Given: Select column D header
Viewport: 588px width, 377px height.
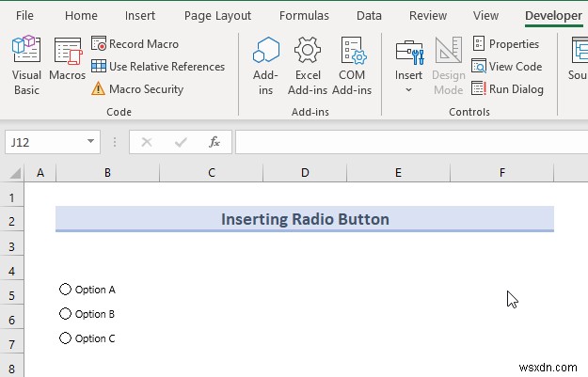Looking at the screenshot, I should (305, 173).
